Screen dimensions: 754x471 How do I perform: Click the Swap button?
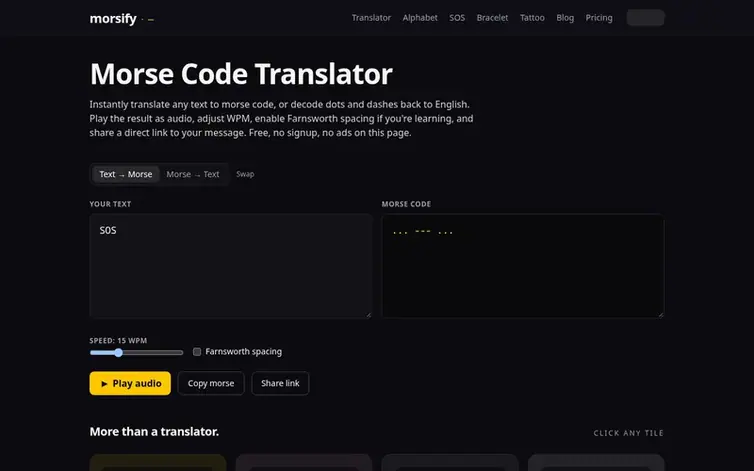tap(245, 174)
